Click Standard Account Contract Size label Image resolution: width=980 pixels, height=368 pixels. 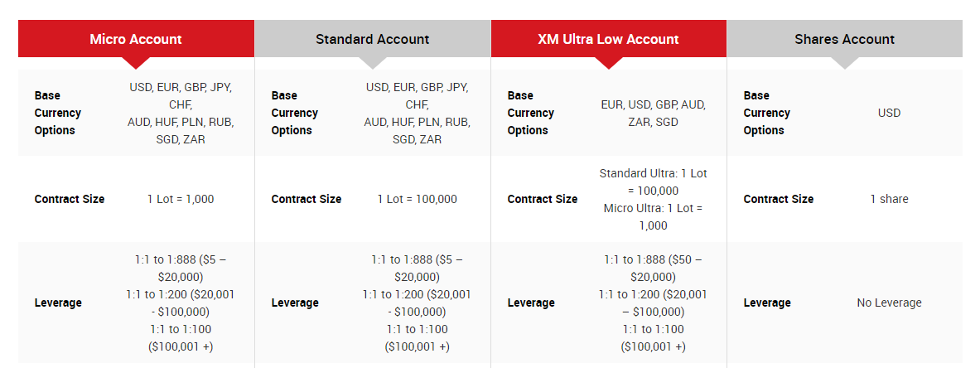(307, 199)
